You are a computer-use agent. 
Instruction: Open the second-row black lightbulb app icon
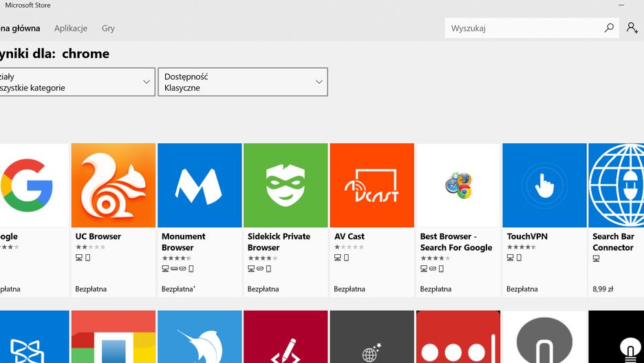pos(616,337)
